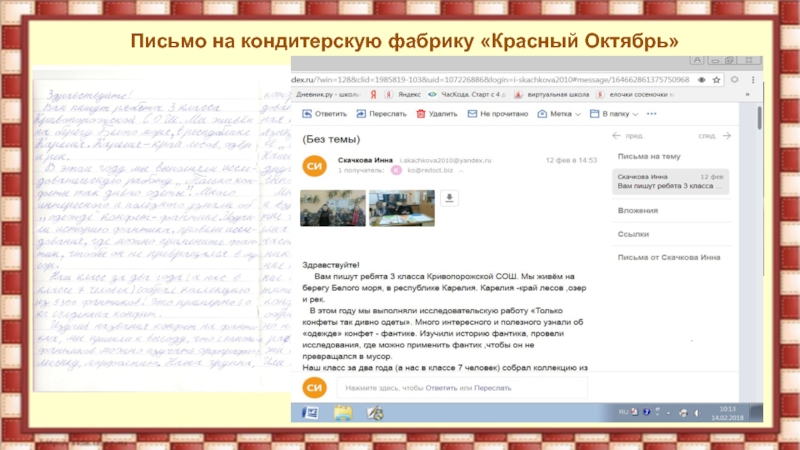800x450 pixels.
Task: Click the volume speaker icon in tray
Action: tap(697, 413)
